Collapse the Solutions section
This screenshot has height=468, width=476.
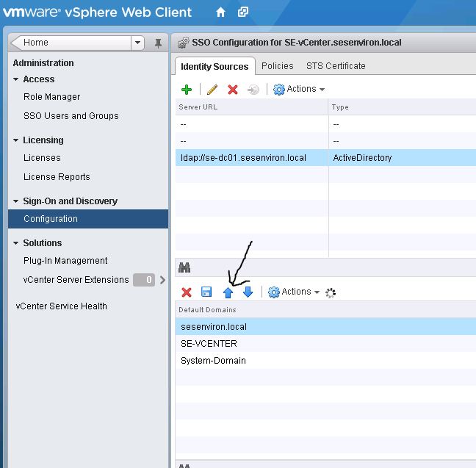(x=15, y=243)
